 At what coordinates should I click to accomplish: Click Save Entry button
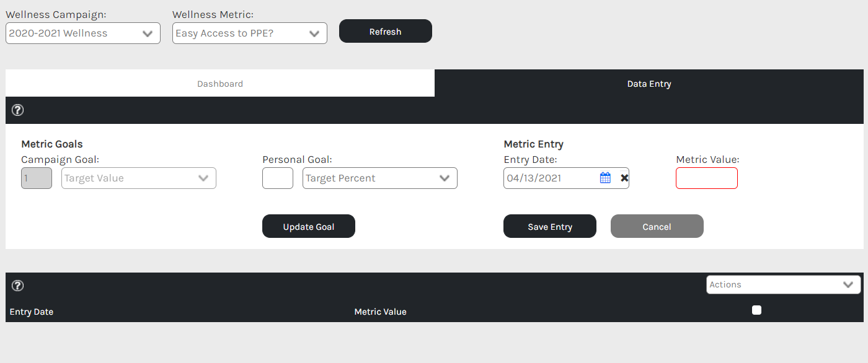(550, 227)
